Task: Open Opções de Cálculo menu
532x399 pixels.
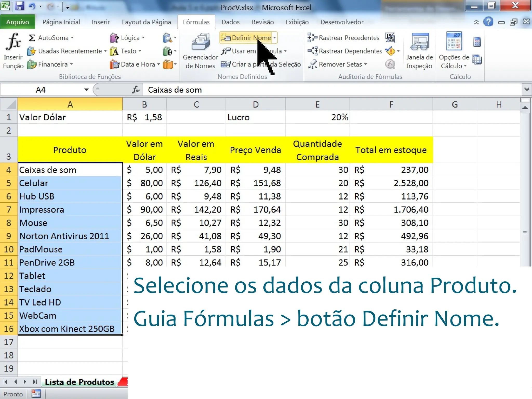Action: point(454,51)
